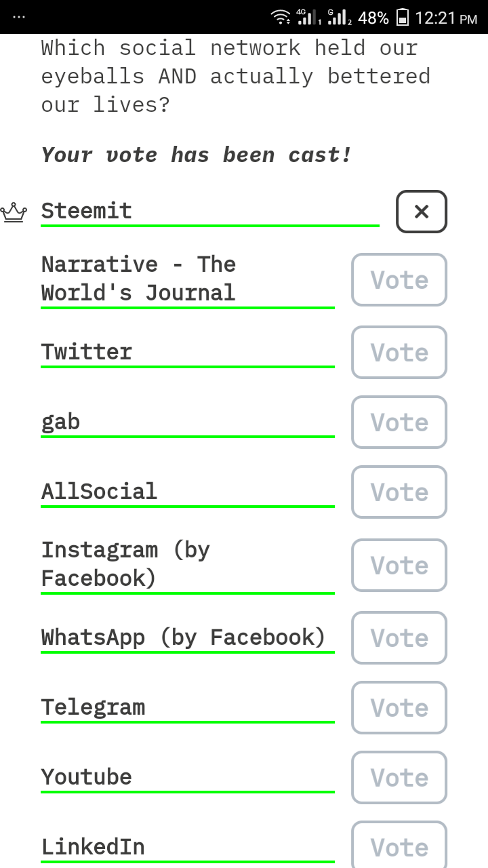Image resolution: width=488 pixels, height=868 pixels.
Task: Tap the green result bar under Youtube
Action: [188, 791]
